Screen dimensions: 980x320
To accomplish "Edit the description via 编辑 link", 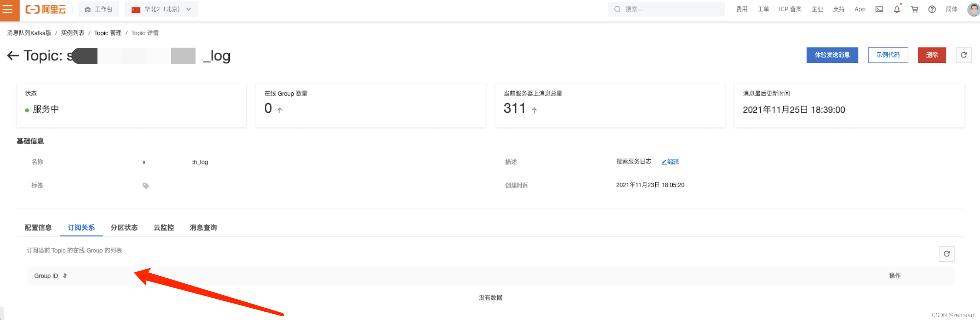I will pyautogui.click(x=670, y=162).
